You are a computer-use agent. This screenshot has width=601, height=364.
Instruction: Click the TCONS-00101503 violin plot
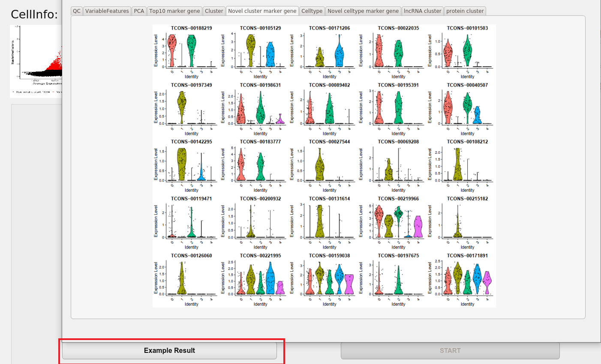[x=463, y=52]
